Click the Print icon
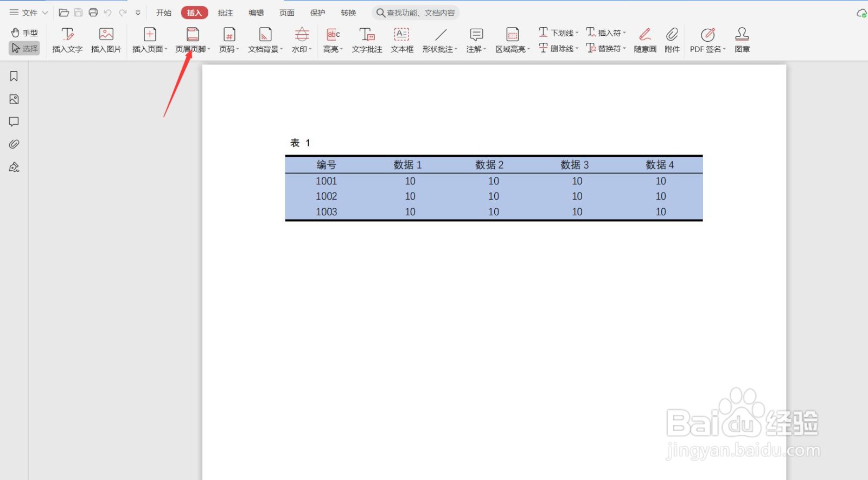868x480 pixels. point(93,12)
